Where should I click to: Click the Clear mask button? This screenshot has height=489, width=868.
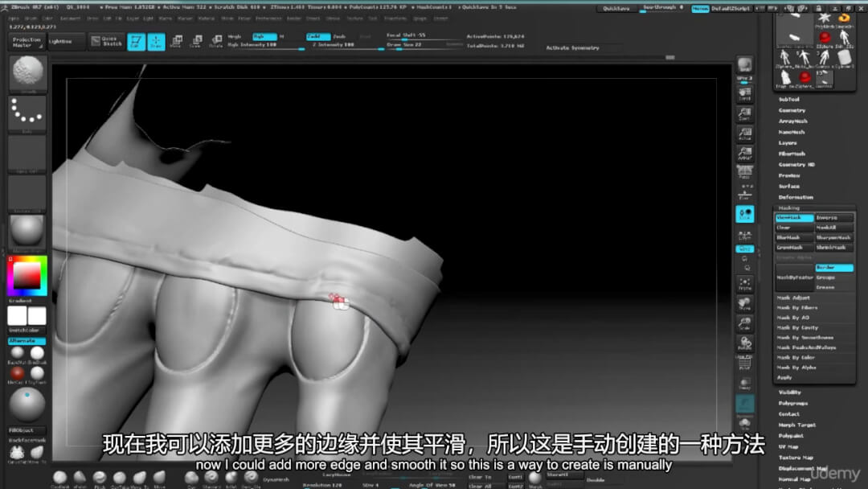coord(794,228)
